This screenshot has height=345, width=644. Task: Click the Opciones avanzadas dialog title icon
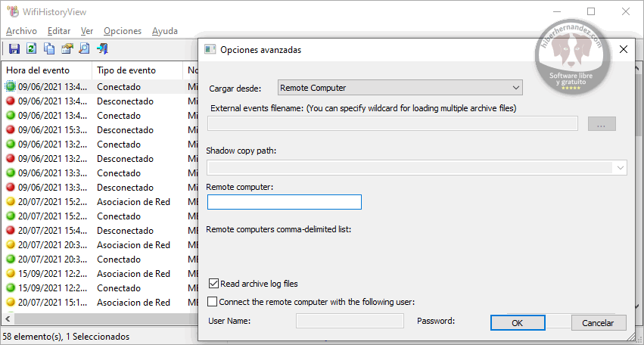[x=210, y=50]
